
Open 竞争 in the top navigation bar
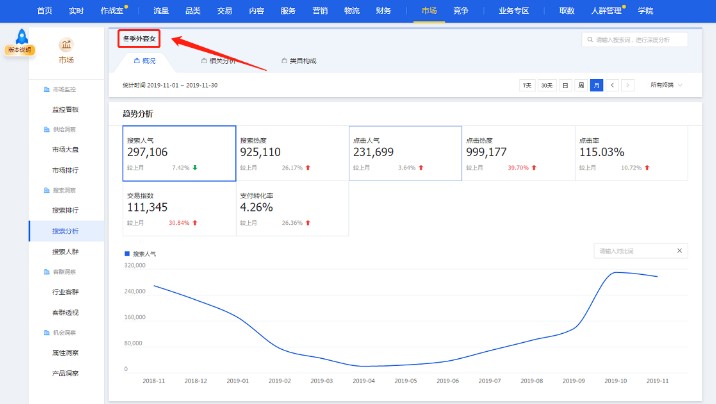(x=461, y=10)
